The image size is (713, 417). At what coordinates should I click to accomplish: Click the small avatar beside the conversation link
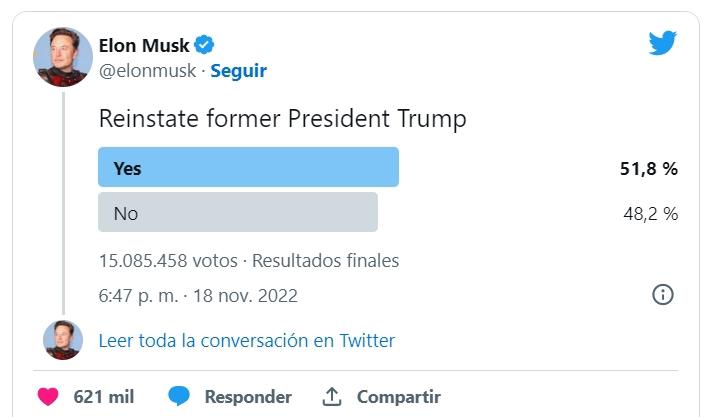coord(63,340)
